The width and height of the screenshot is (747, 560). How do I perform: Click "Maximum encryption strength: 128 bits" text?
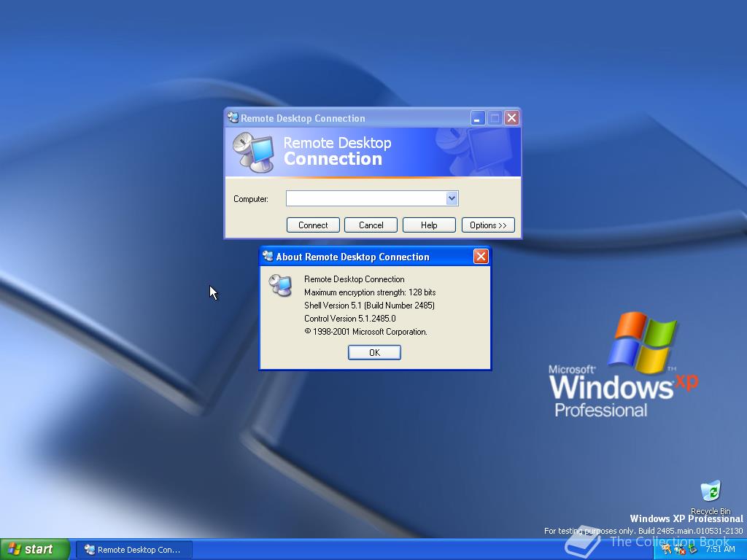point(370,292)
